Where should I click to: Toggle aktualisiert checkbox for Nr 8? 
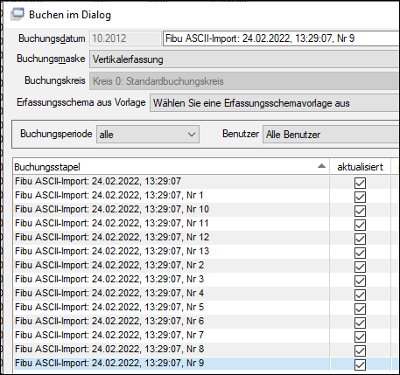360,351
